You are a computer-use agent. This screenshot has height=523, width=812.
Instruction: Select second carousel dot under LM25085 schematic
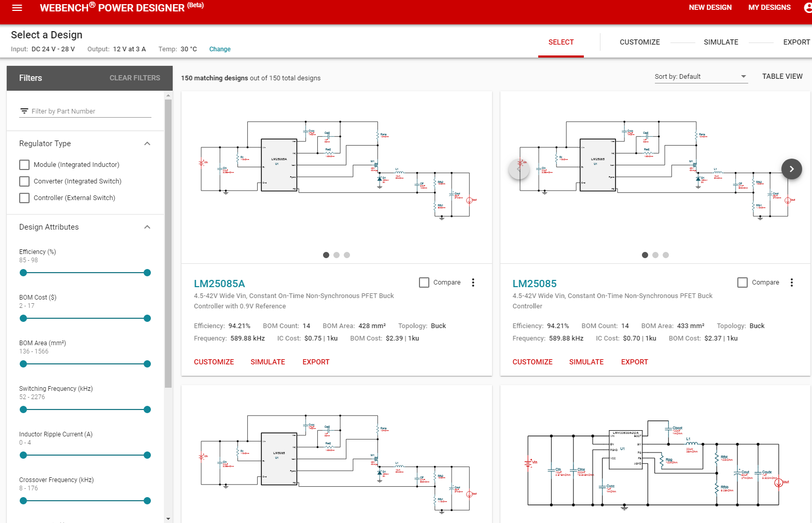click(655, 255)
